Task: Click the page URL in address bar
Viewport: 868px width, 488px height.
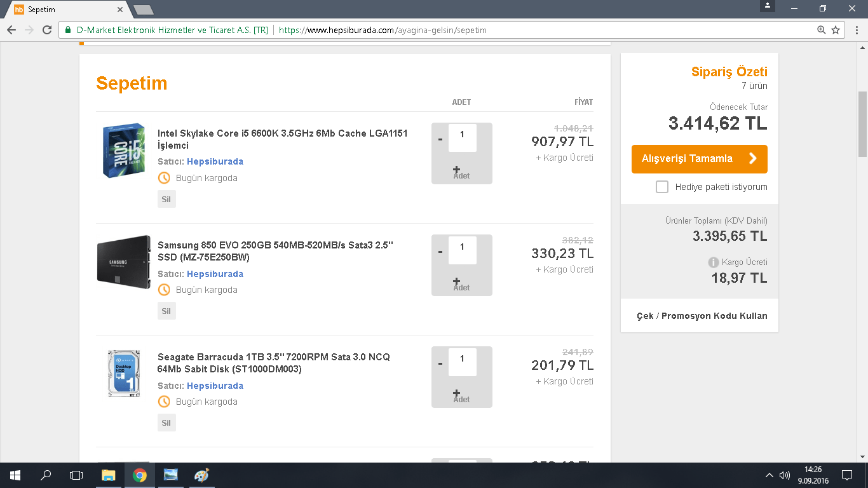Action: click(383, 30)
